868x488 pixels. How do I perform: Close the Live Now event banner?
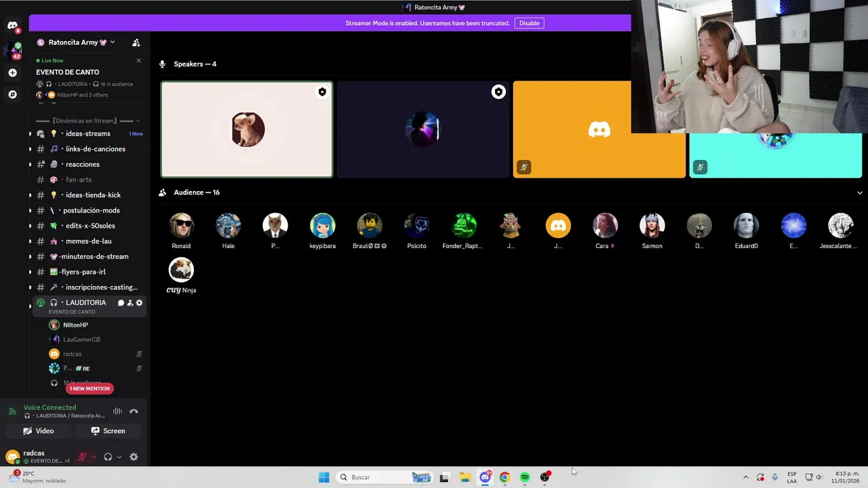139,60
